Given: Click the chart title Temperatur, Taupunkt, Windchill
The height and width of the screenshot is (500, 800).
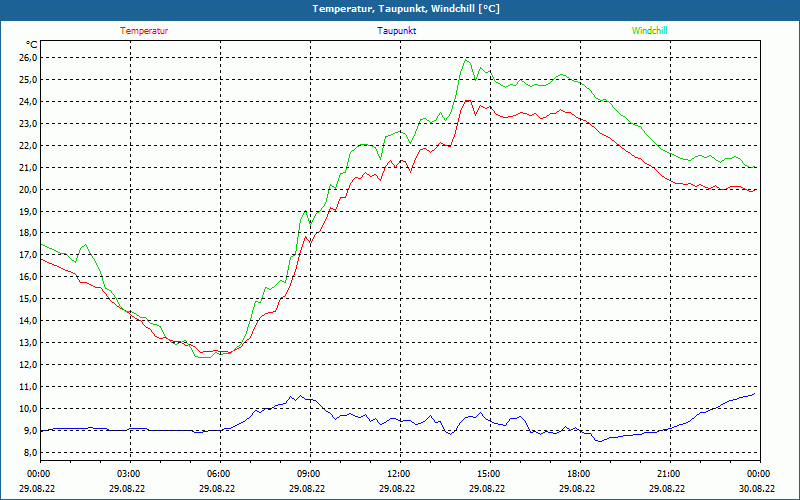Looking at the screenshot, I should click(406, 9).
